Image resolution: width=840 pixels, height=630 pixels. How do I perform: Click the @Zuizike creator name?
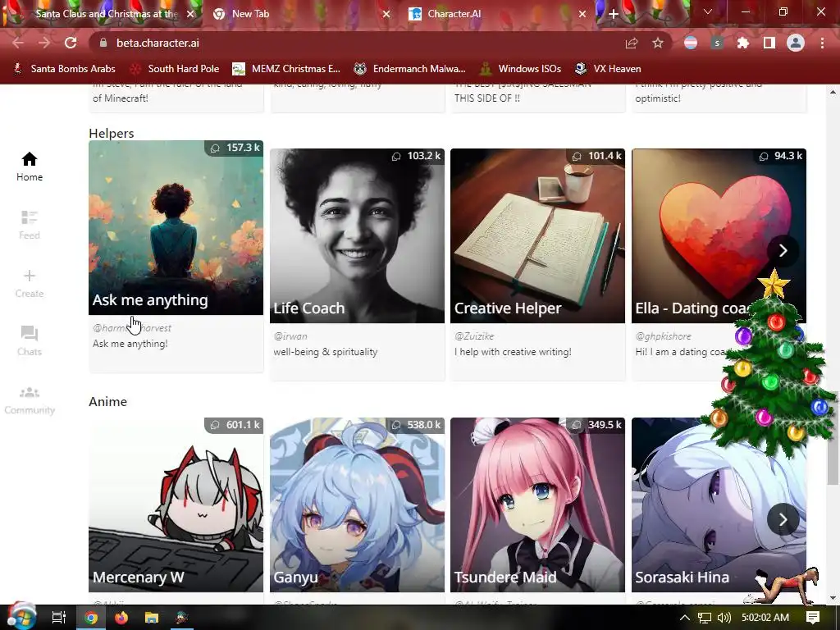474,336
